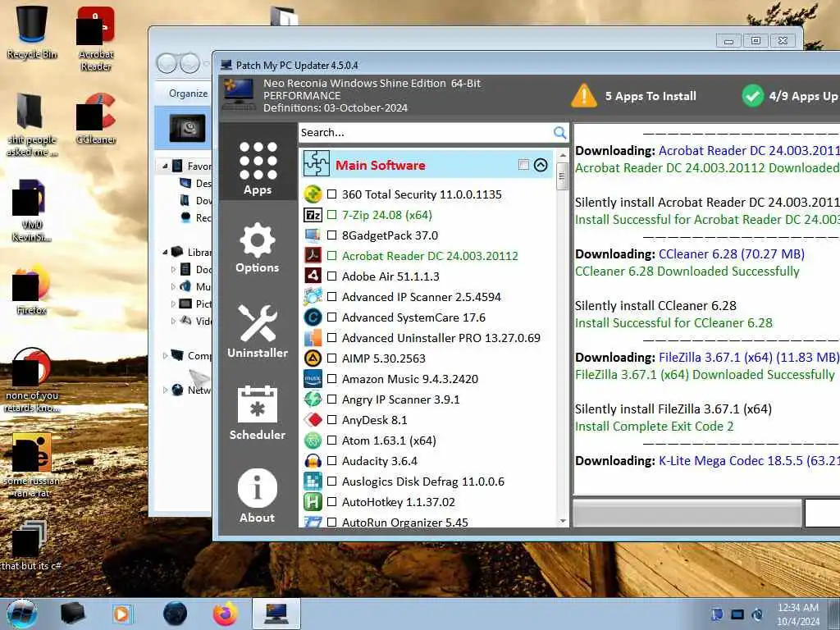Check the 8GadgetPack 37.0 checkbox
The height and width of the screenshot is (630, 840).
[x=331, y=235]
